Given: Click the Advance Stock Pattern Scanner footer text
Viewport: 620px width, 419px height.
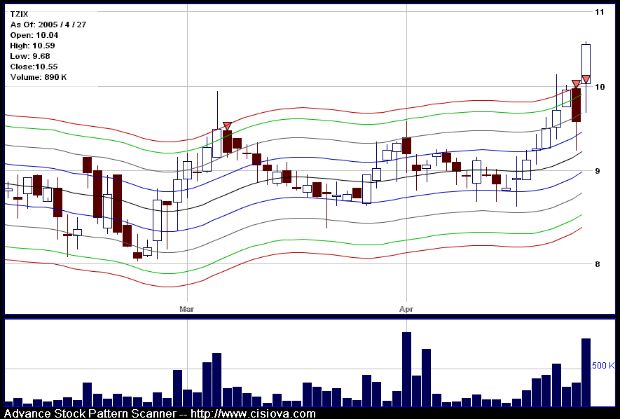Looking at the screenshot, I should coord(90,414).
